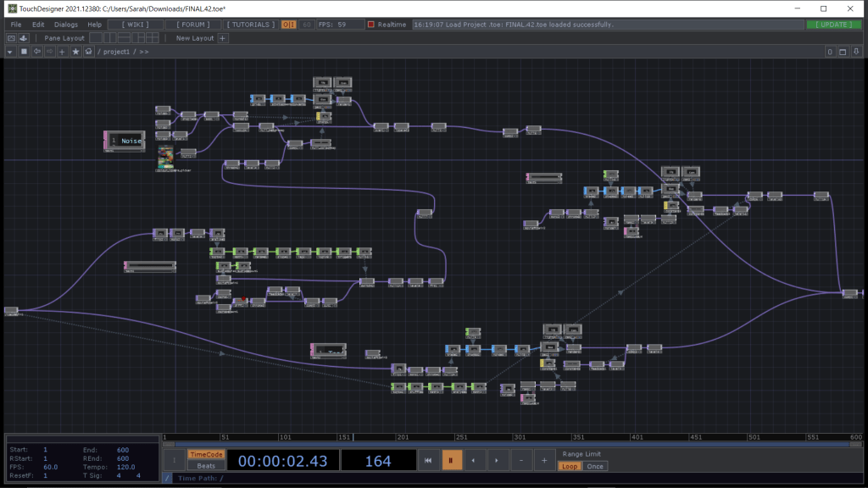Click the green UPDATE button

[x=835, y=25]
